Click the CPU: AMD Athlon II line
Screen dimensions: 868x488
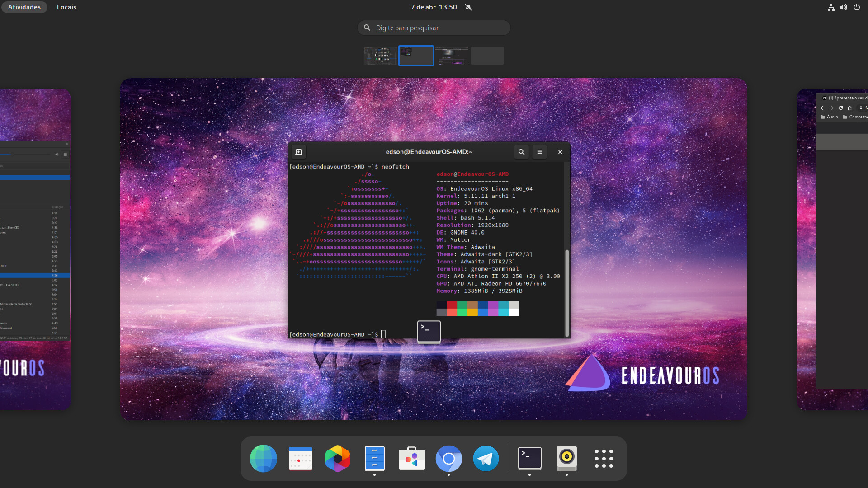498,277
